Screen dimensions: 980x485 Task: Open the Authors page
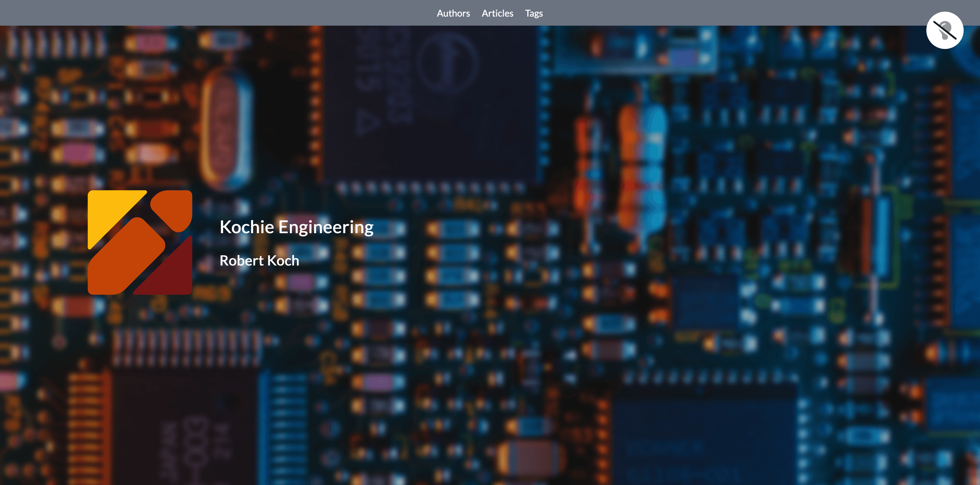pyautogui.click(x=453, y=13)
